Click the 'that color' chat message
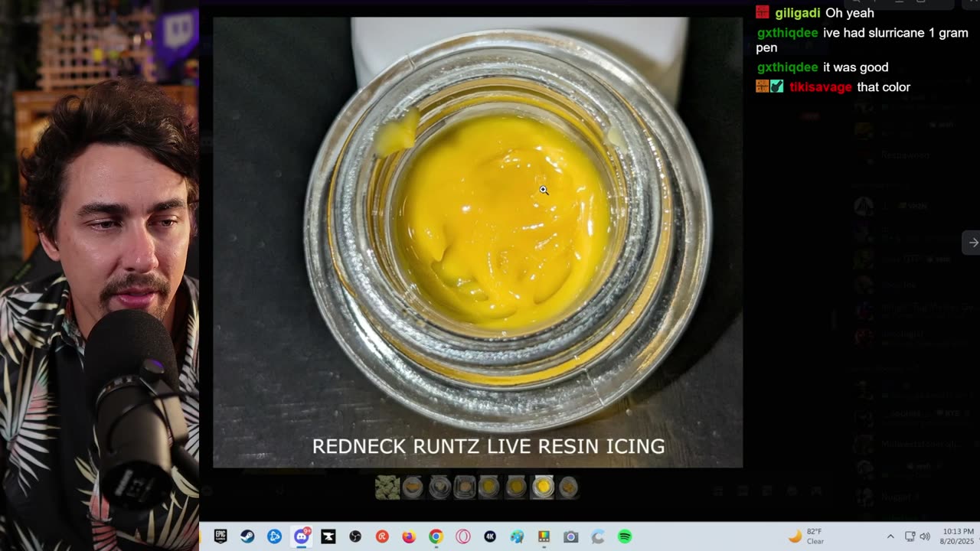Screen dimensions: 980x551 point(884,87)
